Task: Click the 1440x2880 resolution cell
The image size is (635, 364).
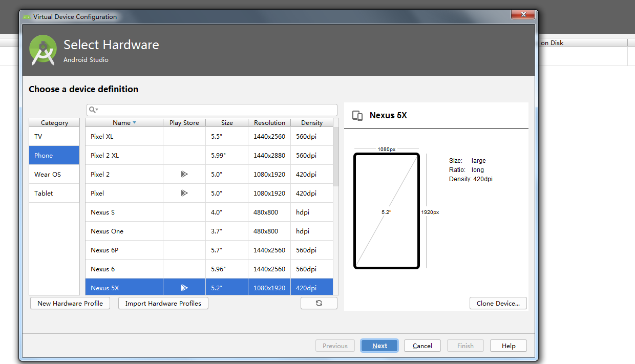Action: 269,155
